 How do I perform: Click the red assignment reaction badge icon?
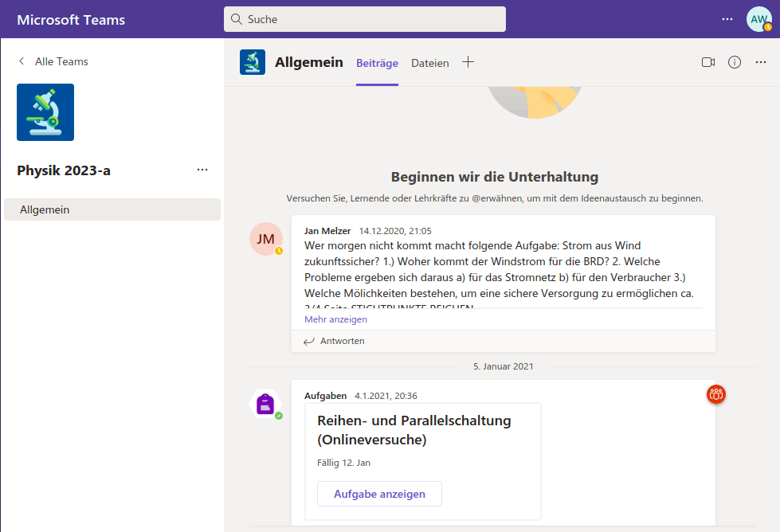[715, 394]
